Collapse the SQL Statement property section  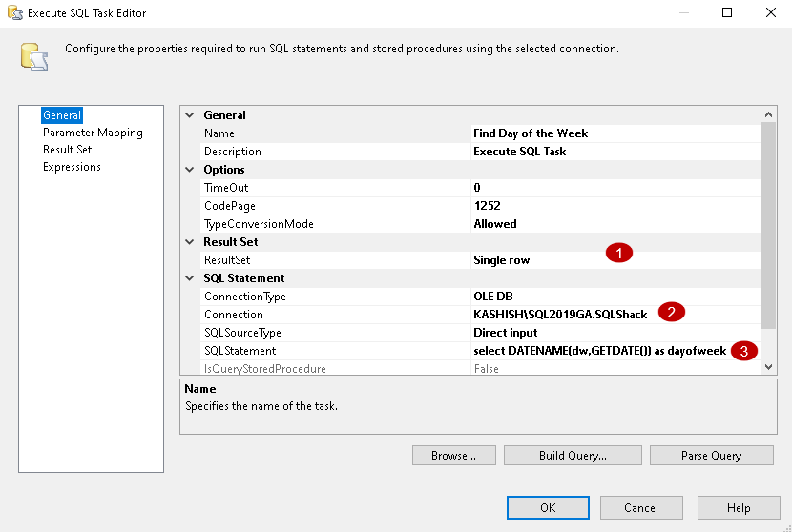point(190,278)
